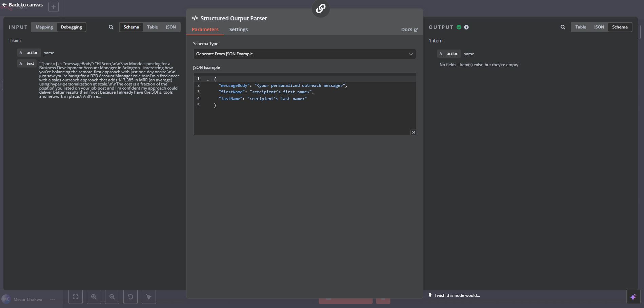Select Table view in INPUT panel
This screenshot has height=308, width=644.
[153, 27]
